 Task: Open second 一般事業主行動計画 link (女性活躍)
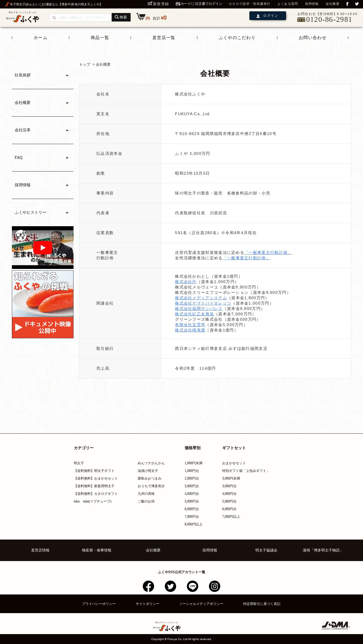click(x=246, y=258)
